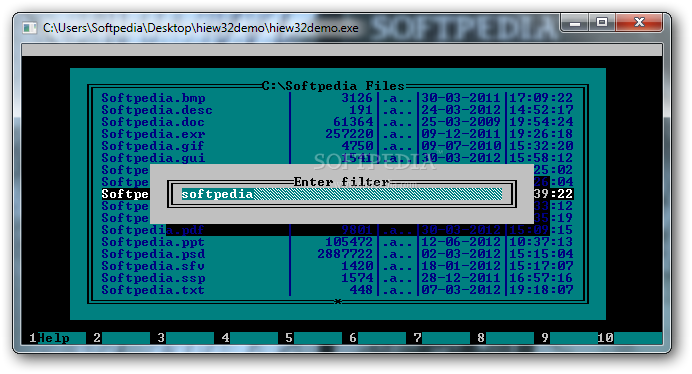Click the size value 105472
This screenshot has height=374, width=692.
tap(350, 242)
